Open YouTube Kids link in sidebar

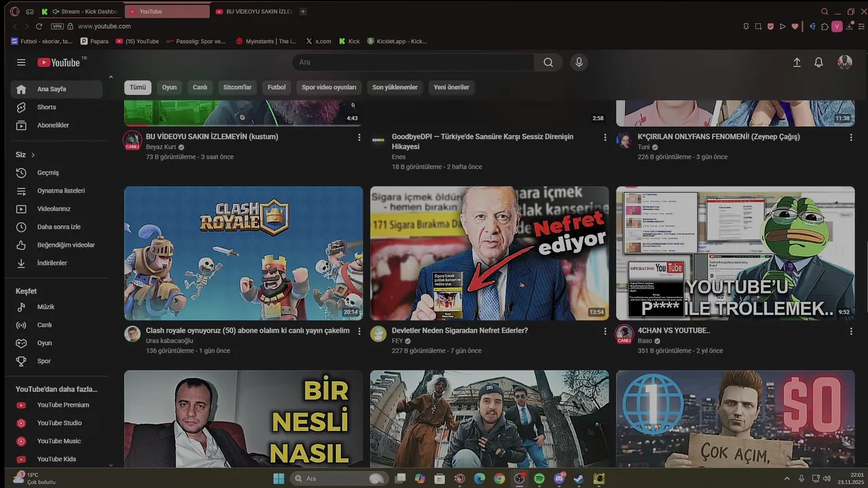point(56,460)
